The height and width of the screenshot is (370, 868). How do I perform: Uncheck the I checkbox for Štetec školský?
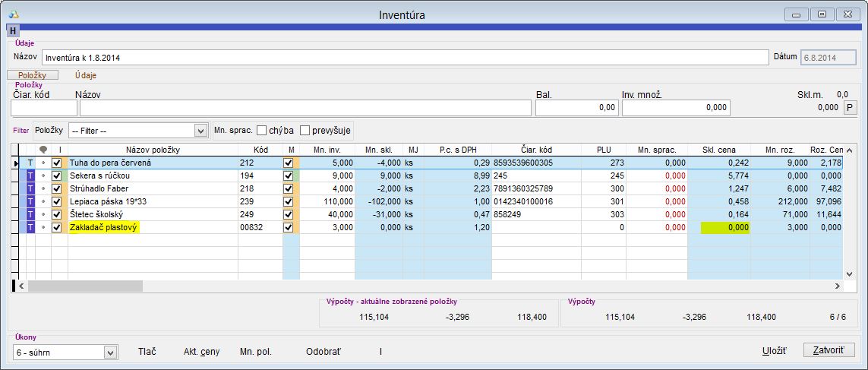56,214
